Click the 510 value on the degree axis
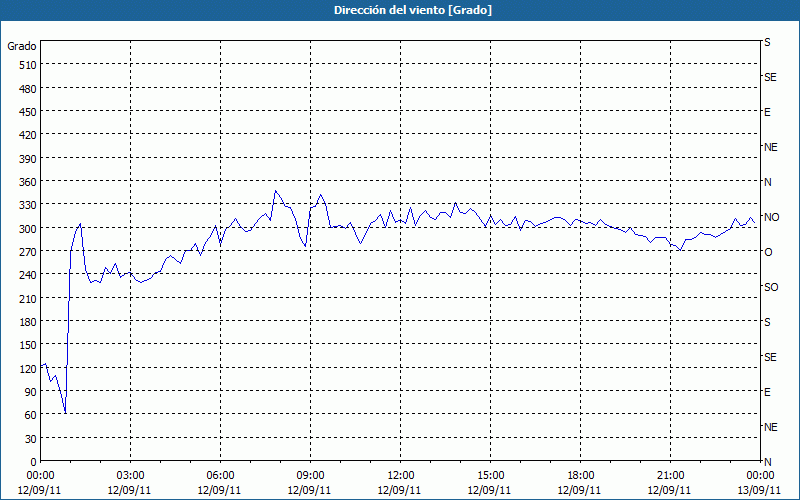This screenshot has height=500, width=800. tap(28, 65)
